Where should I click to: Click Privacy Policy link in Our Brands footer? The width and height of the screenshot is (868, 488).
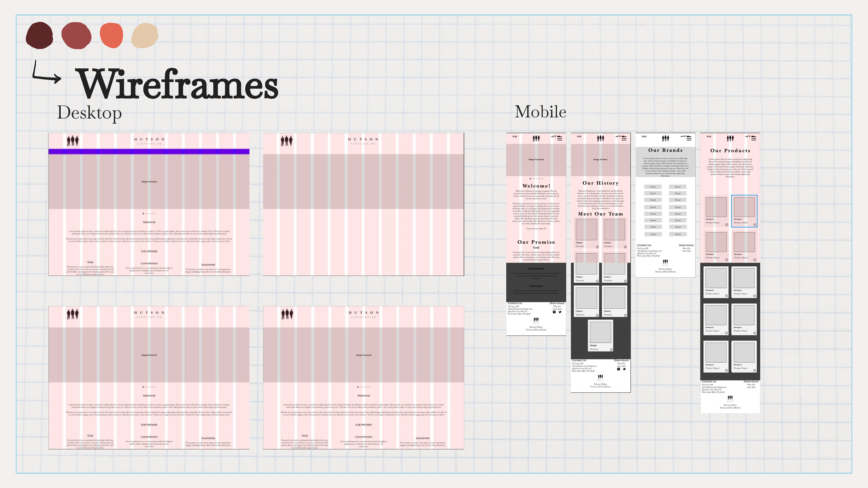[x=665, y=269]
